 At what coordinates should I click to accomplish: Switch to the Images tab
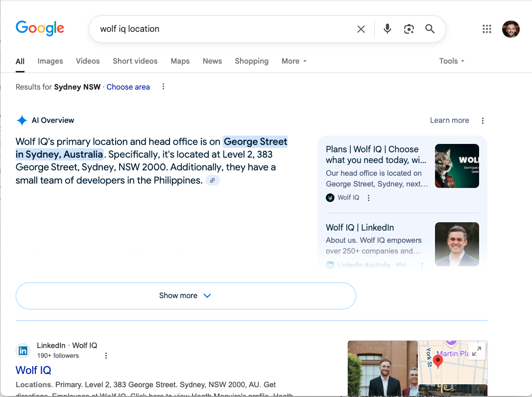(x=50, y=61)
